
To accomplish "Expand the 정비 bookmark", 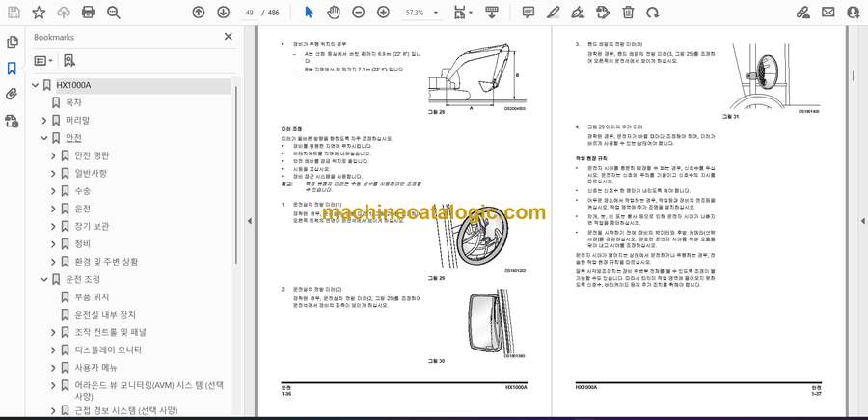I will 53,244.
